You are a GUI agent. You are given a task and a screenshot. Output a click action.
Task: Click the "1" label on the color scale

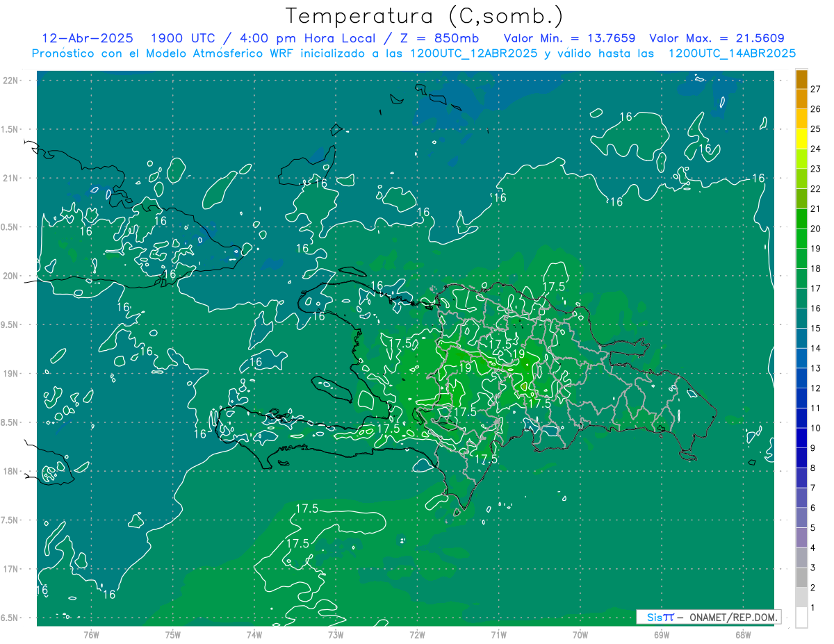(x=813, y=608)
